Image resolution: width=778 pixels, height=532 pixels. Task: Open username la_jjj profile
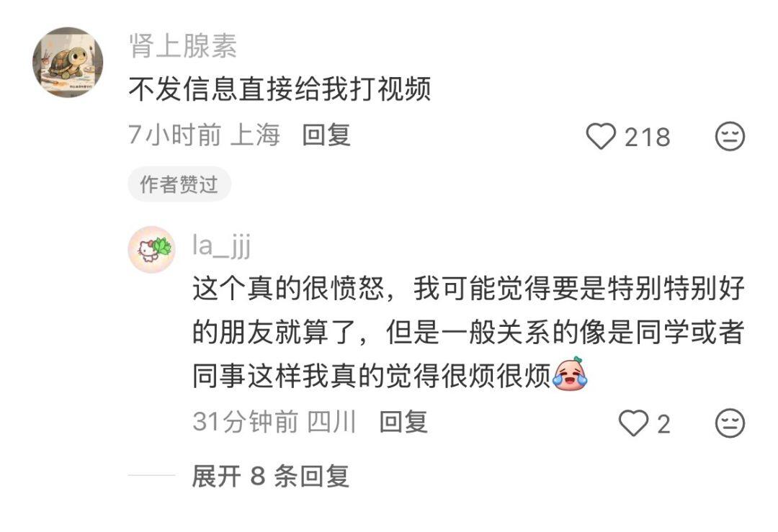tap(221, 245)
